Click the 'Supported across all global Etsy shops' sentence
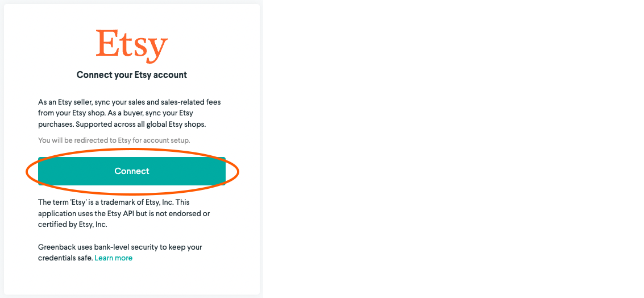Viewport: 644px width, 298px height. click(x=139, y=124)
